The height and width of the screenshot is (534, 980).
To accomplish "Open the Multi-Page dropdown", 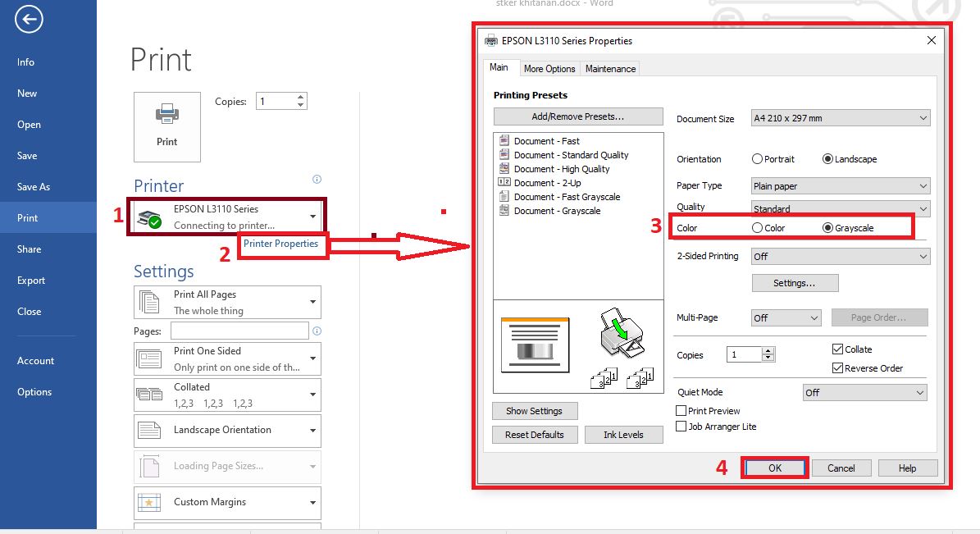I will coord(786,317).
